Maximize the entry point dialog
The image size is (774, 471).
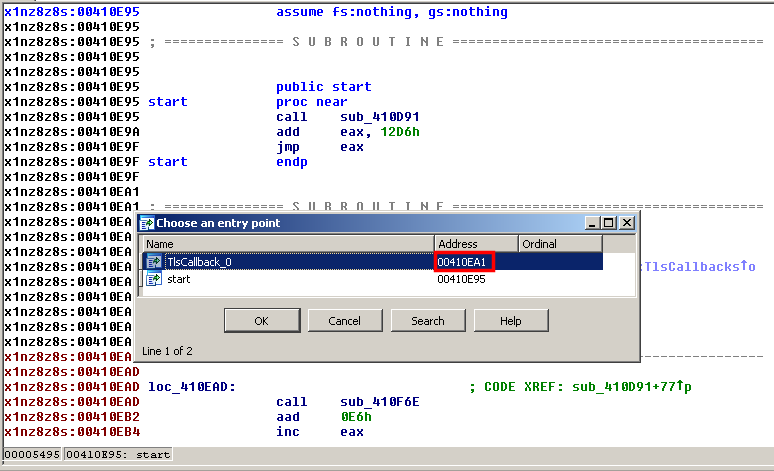coord(610,223)
